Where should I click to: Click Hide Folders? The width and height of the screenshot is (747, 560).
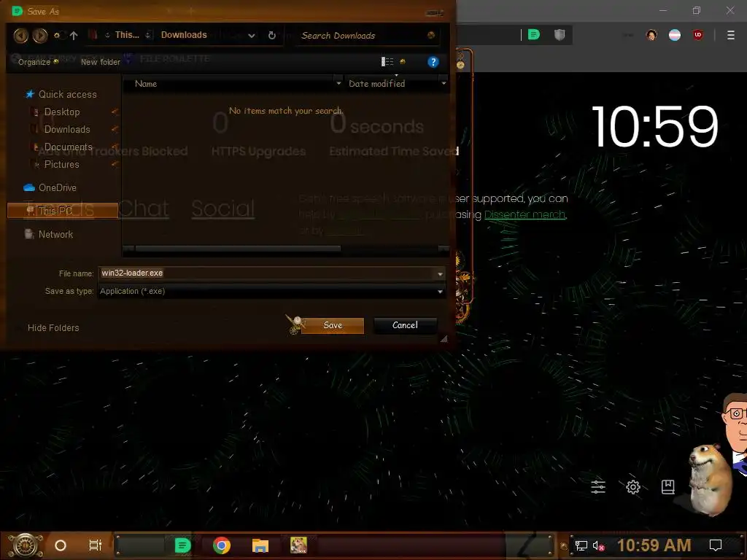[53, 327]
